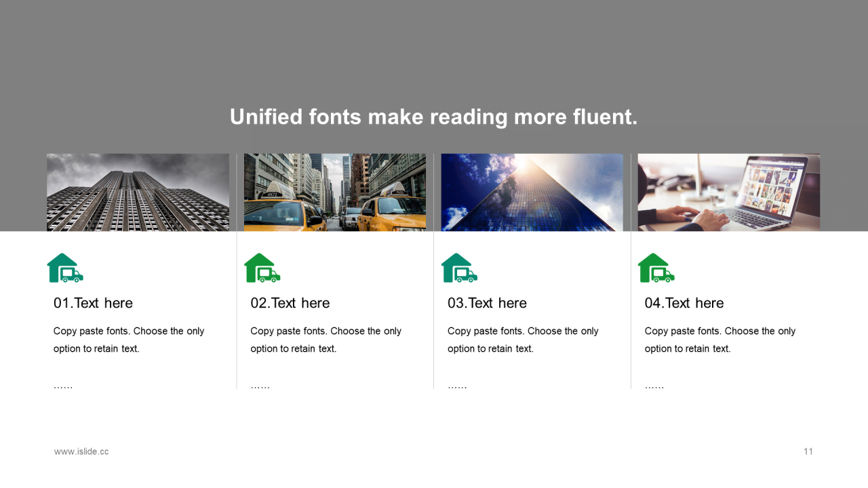Image resolution: width=868 pixels, height=488 pixels.
Task: Click the slide title about unified fonts
Action: [434, 117]
